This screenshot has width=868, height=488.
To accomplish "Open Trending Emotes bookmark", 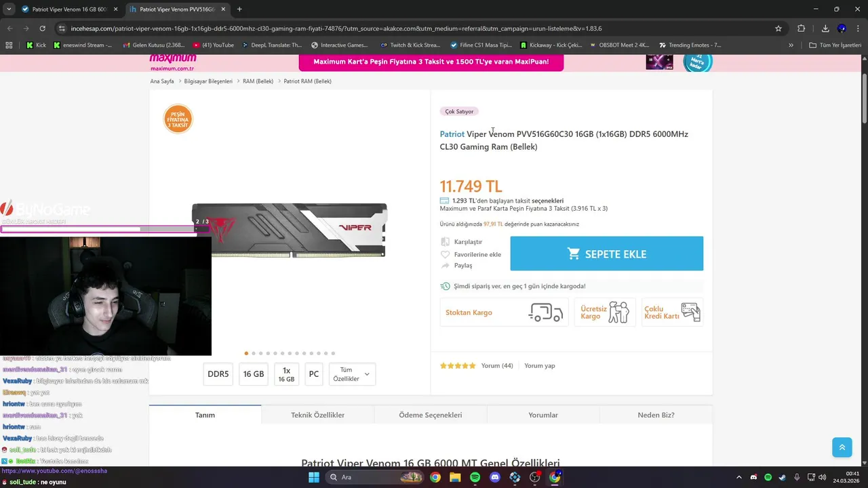I will 689,45.
